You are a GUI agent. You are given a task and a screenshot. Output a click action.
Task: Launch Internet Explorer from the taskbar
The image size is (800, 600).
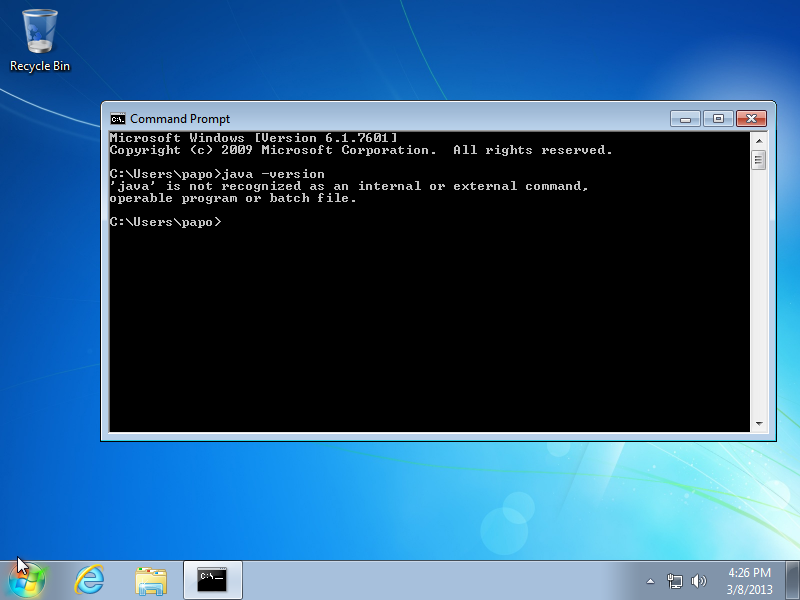89,580
